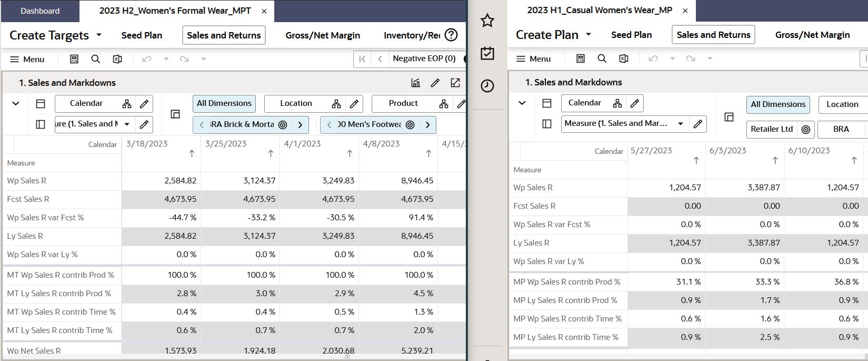
Task: Open the calculator icon in the right window toolbar
Action: [581, 58]
